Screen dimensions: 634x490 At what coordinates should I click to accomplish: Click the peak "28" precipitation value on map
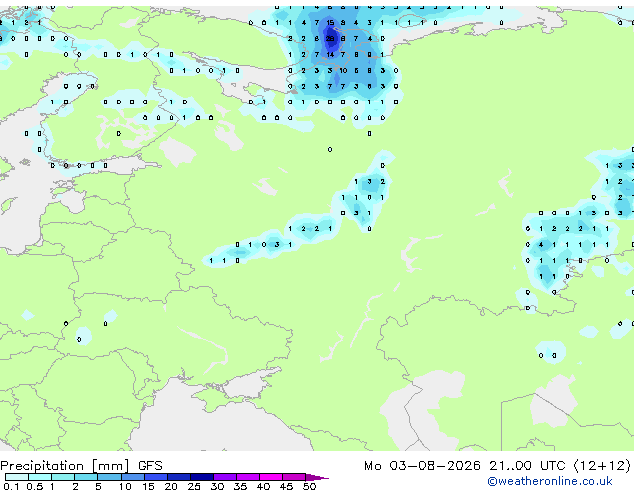coord(330,38)
